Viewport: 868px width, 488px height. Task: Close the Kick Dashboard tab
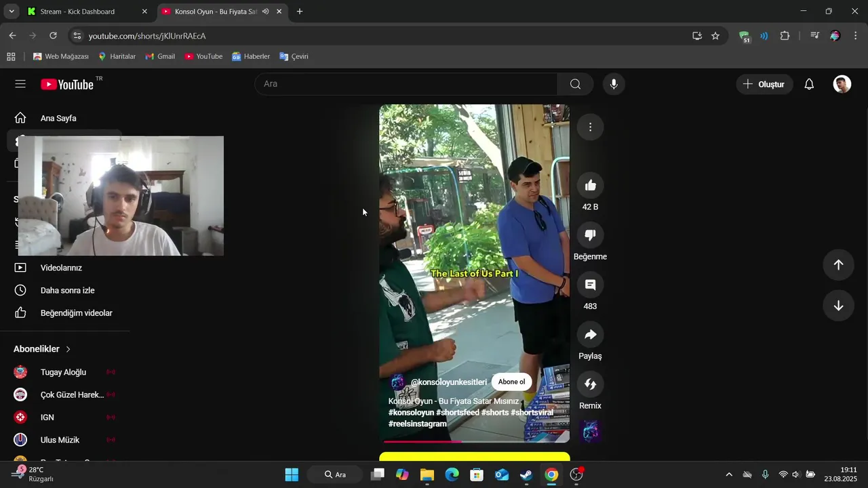point(144,12)
